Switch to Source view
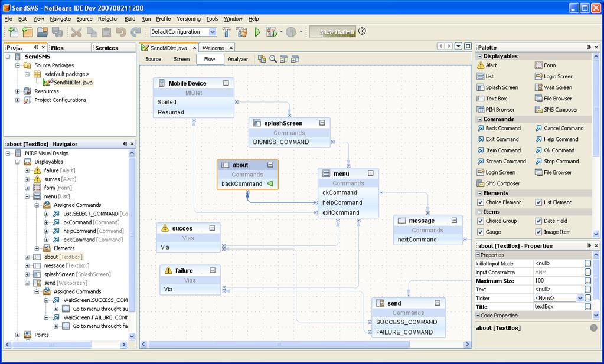The height and width of the screenshot is (364, 604). 154,59
